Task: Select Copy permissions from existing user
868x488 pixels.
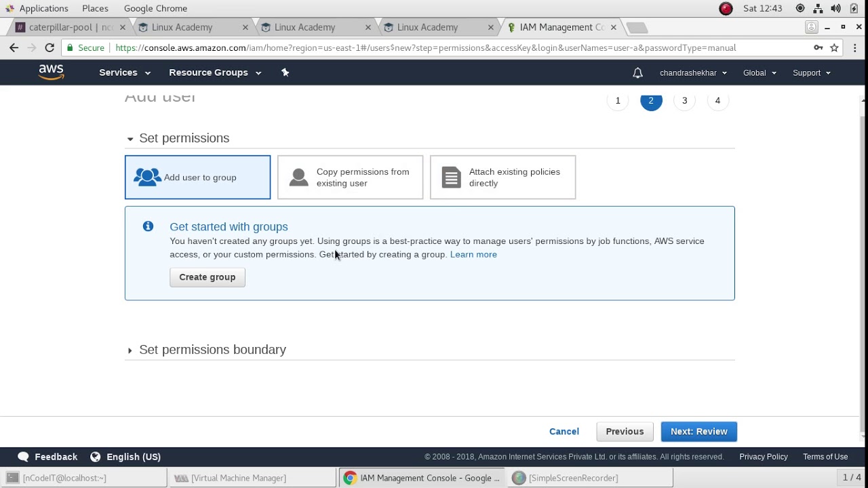Action: (x=350, y=178)
